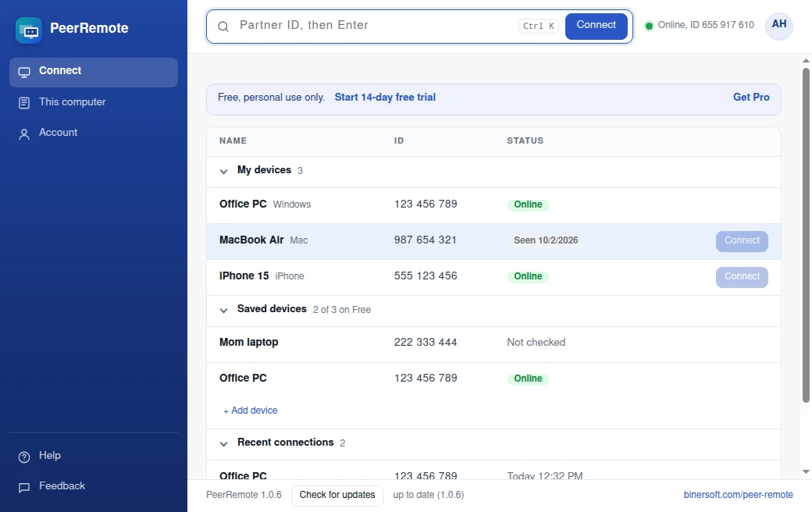Click the ID 555 123 456
812x512 pixels.
coord(426,276)
